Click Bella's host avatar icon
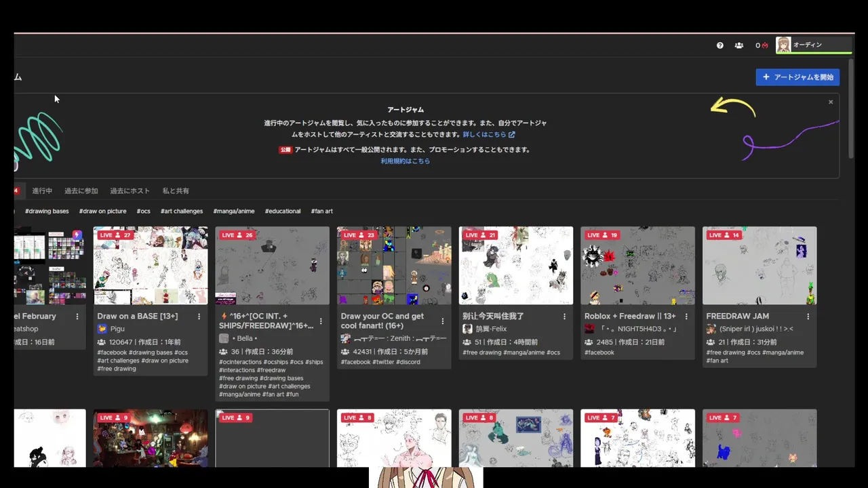868x488 pixels. (224, 338)
